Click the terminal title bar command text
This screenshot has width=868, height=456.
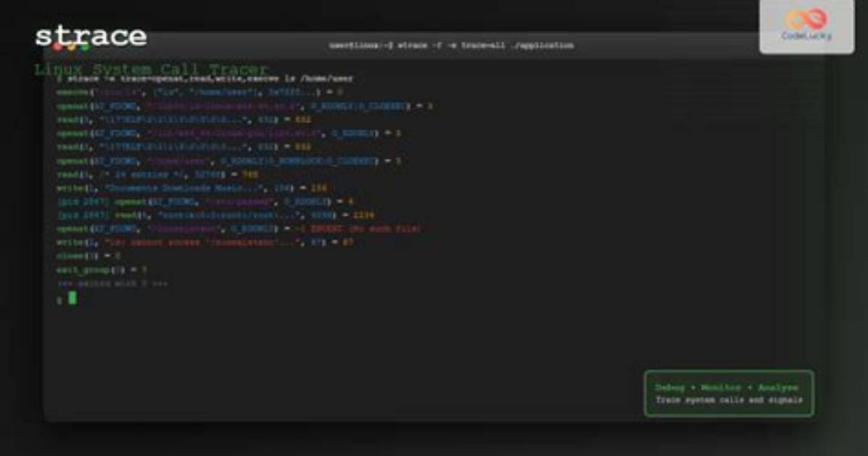click(x=451, y=46)
